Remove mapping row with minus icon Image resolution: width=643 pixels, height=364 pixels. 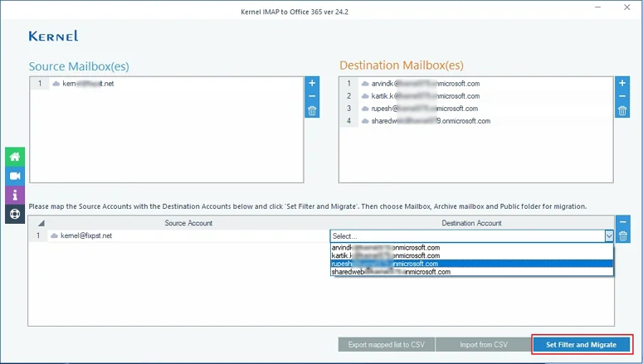pos(623,222)
